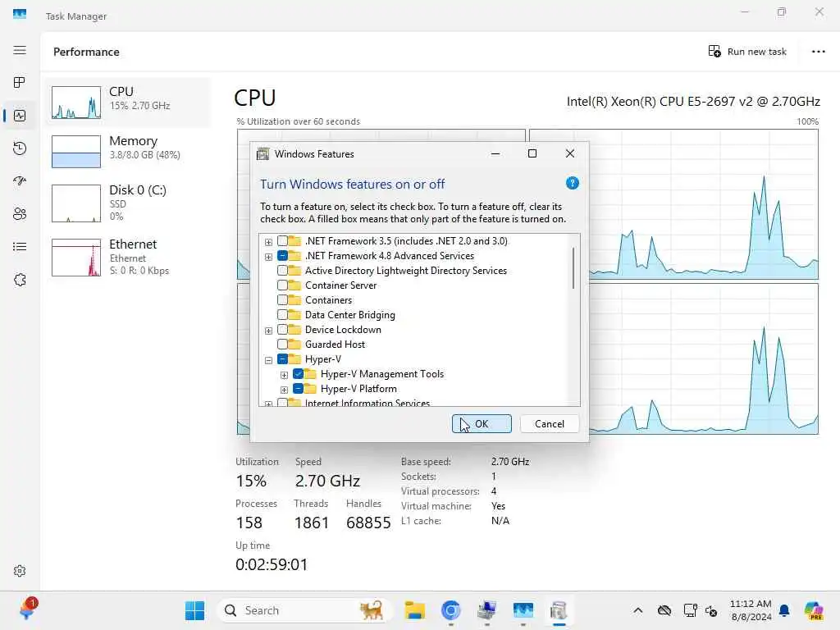Select Disk 0 (C:) performance item

pyautogui.click(x=129, y=203)
